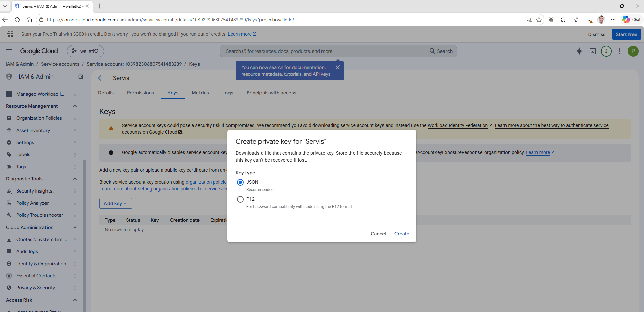
Task: Collapse the IAM & Admin side panel icon
Action: (81, 77)
